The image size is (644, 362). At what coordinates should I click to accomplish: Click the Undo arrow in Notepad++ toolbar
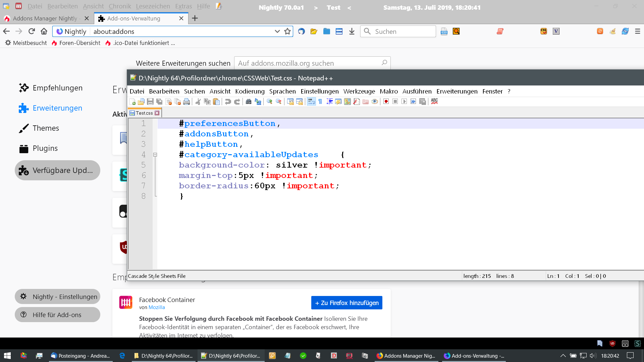[x=228, y=102]
